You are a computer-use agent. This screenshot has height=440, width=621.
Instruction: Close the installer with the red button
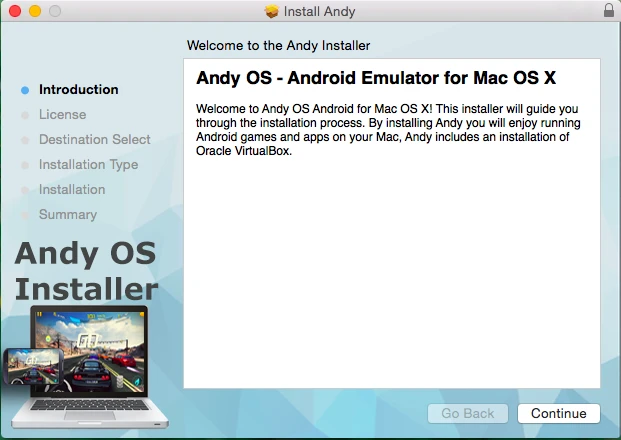14,11
